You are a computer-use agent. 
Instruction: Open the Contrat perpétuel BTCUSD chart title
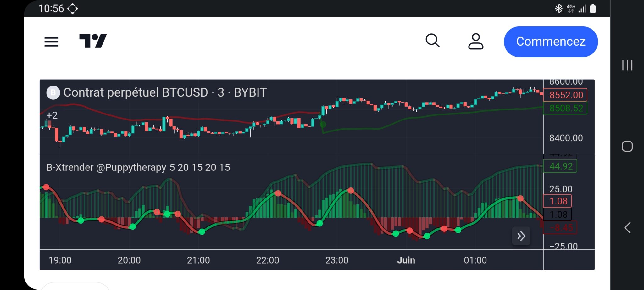point(165,92)
